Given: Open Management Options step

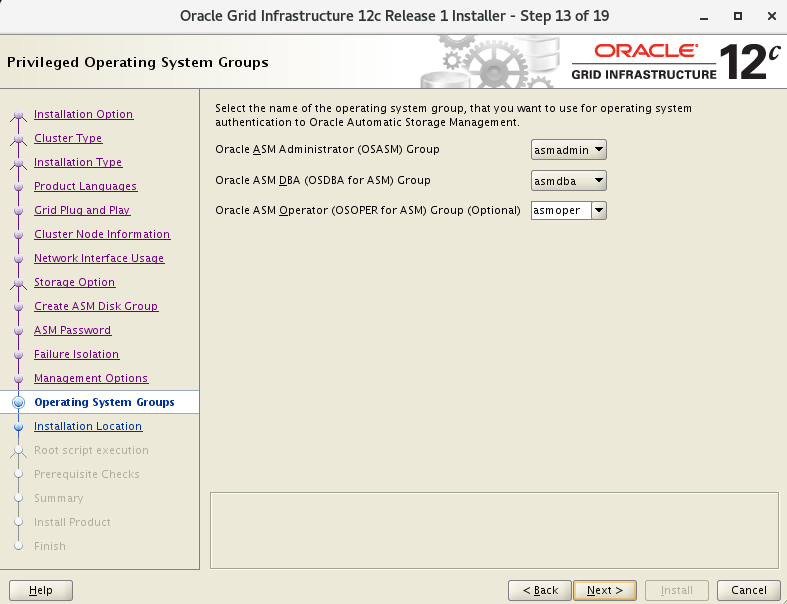Looking at the screenshot, I should click(91, 378).
